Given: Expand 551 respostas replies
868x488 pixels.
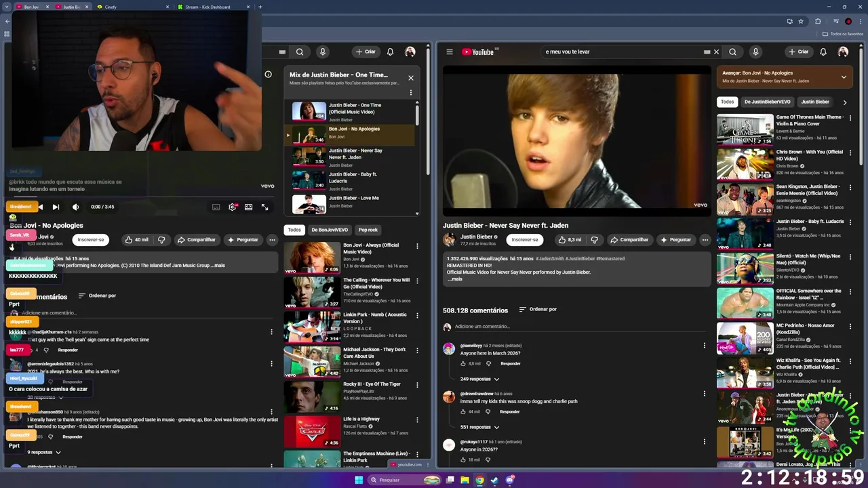Looking at the screenshot, I should coord(479,427).
